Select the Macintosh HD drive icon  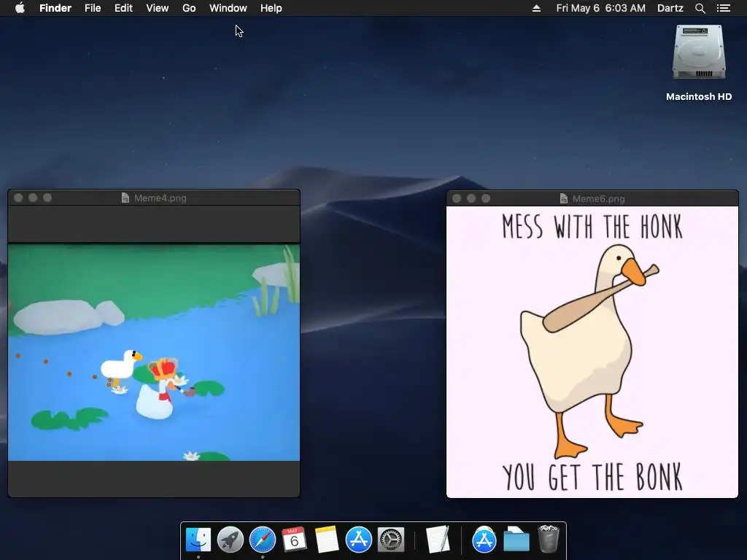[699, 52]
